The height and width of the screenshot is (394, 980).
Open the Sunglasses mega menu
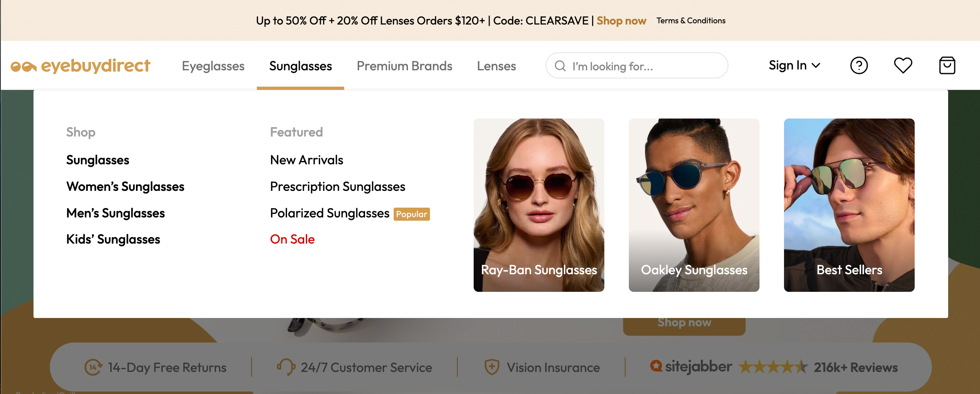[300, 66]
